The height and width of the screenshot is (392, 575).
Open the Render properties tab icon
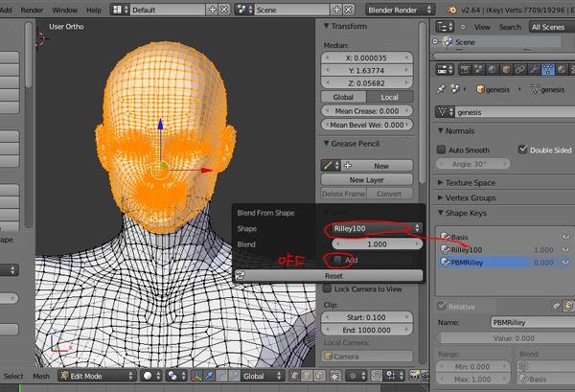tap(465, 69)
